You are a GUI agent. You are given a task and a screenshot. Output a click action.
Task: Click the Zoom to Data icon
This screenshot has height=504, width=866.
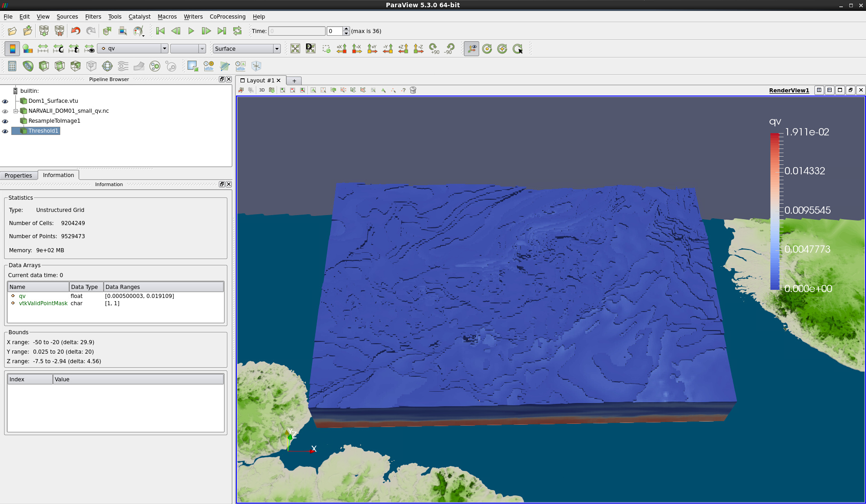point(311,48)
